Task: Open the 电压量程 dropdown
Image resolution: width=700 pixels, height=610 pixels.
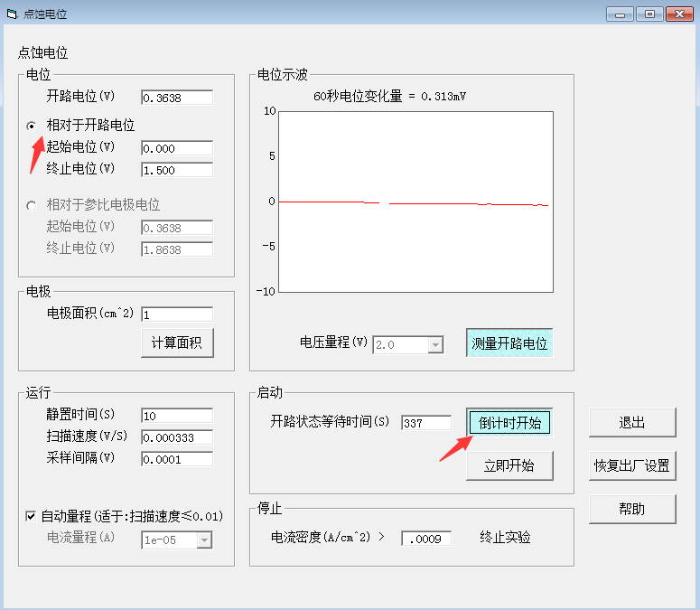Action: click(435, 344)
